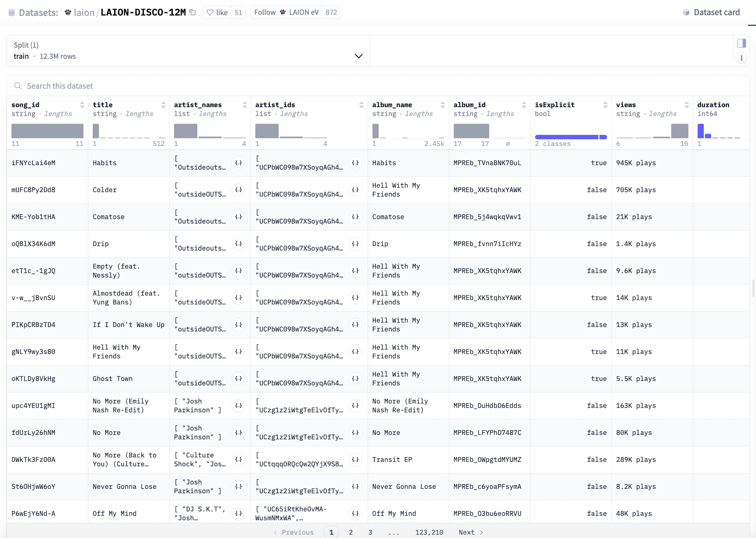The image size is (756, 538).
Task: Open the Split train dropdown
Action: point(188,51)
